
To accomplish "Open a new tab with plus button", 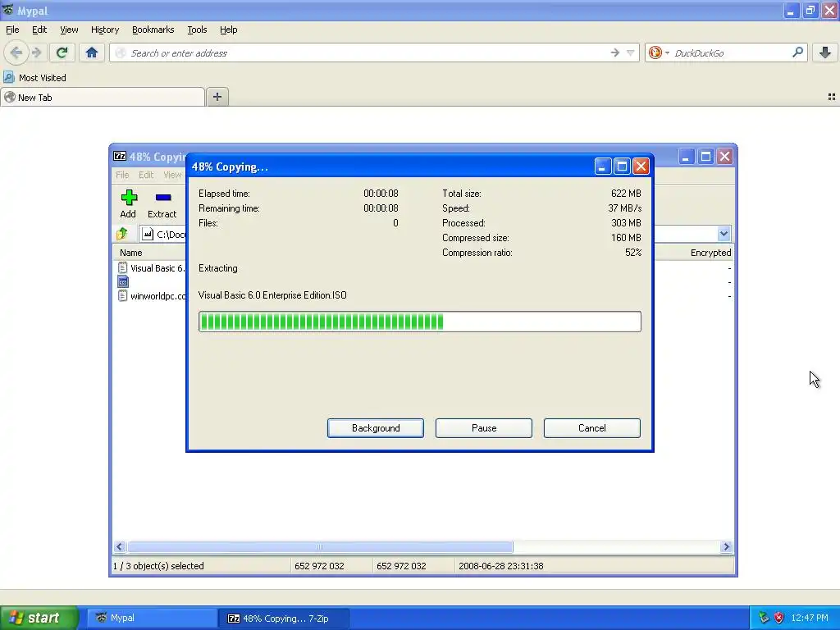I will pyautogui.click(x=217, y=97).
